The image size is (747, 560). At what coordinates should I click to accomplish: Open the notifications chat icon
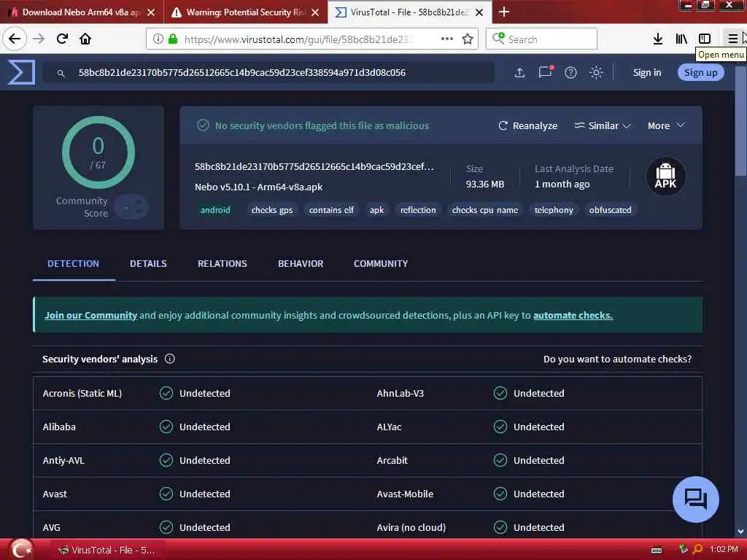[546, 72]
